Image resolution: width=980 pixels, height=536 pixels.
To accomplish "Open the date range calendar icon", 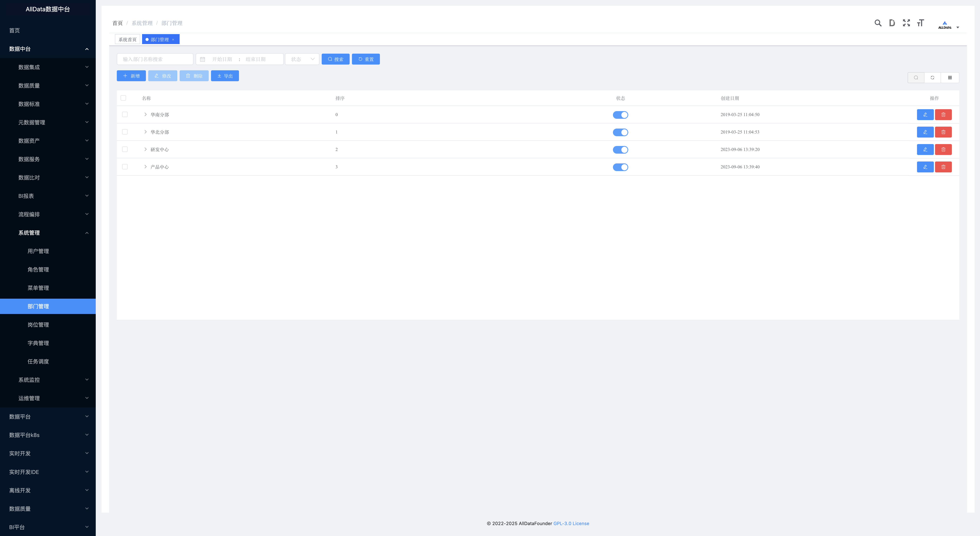I will click(x=203, y=59).
